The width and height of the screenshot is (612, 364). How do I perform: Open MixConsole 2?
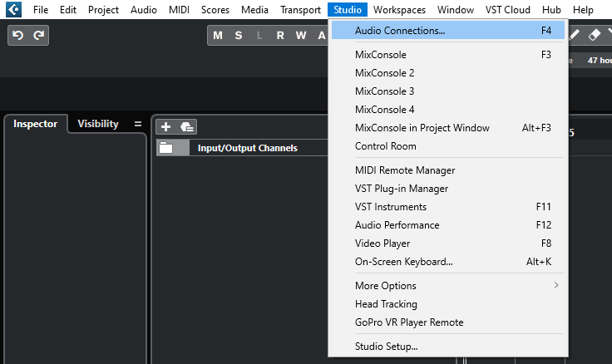448,73
